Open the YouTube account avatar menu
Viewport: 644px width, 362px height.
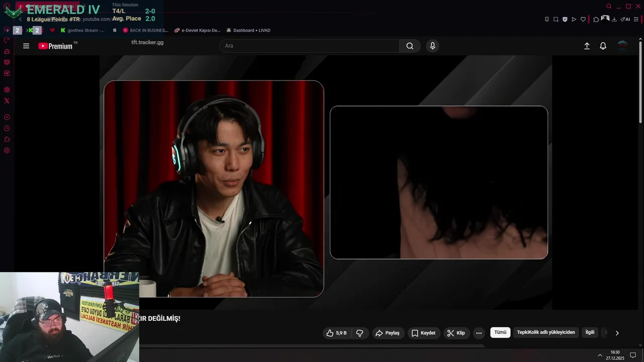click(x=623, y=46)
